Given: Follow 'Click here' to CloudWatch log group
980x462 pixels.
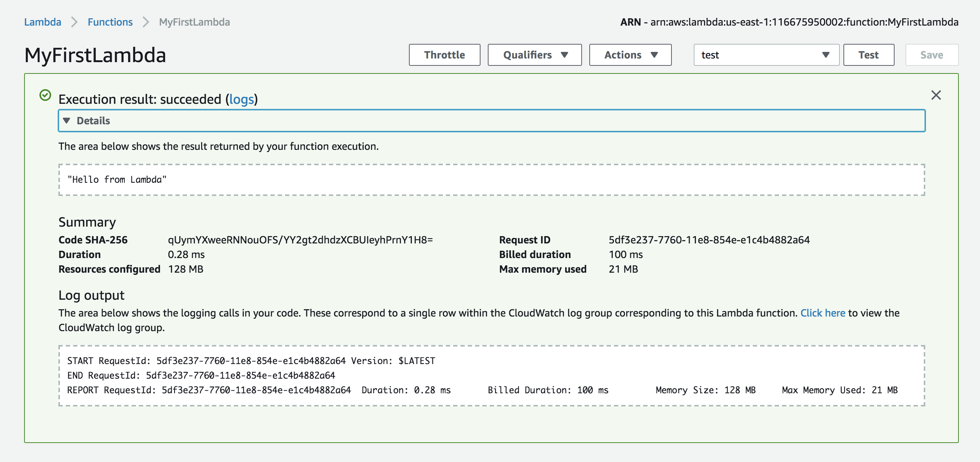Looking at the screenshot, I should coord(823,313).
